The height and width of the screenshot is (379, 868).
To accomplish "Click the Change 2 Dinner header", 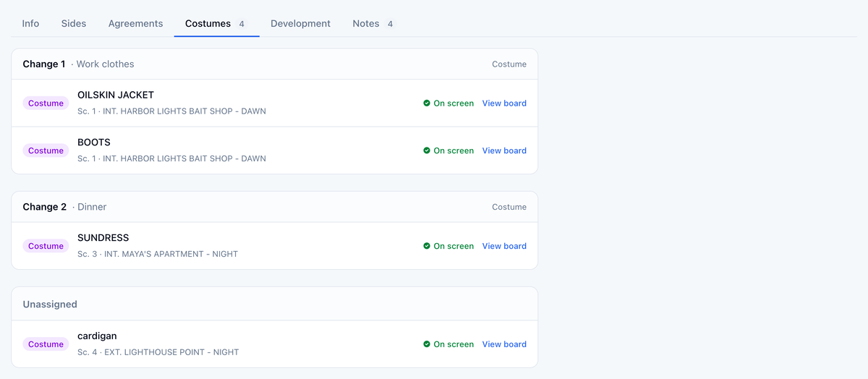I will [x=275, y=208].
